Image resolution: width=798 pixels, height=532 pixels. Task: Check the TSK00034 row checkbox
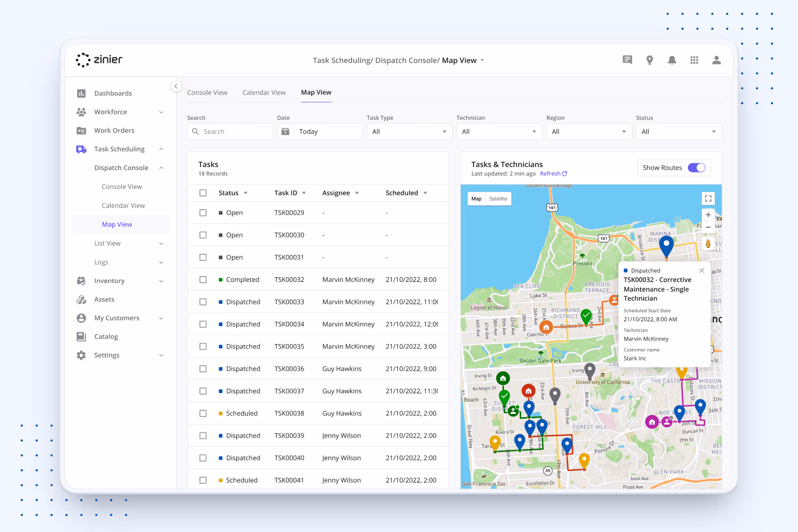[x=203, y=325]
